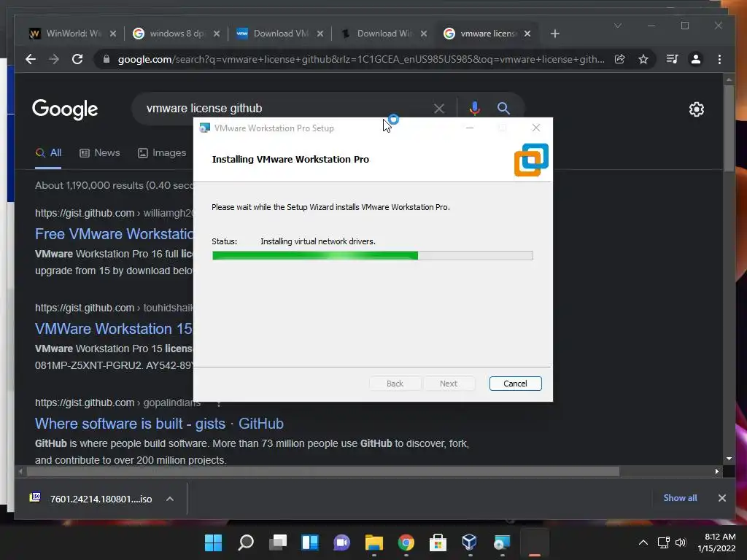Viewport: 747px width, 560px height.
Task: Bookmark this page with the star icon
Action: tap(643, 59)
